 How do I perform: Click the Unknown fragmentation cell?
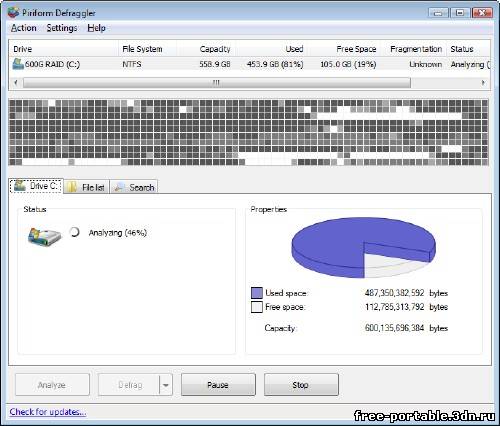425,64
